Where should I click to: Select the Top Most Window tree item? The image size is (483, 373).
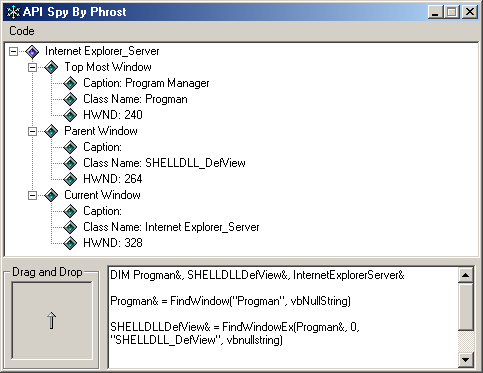(108, 67)
